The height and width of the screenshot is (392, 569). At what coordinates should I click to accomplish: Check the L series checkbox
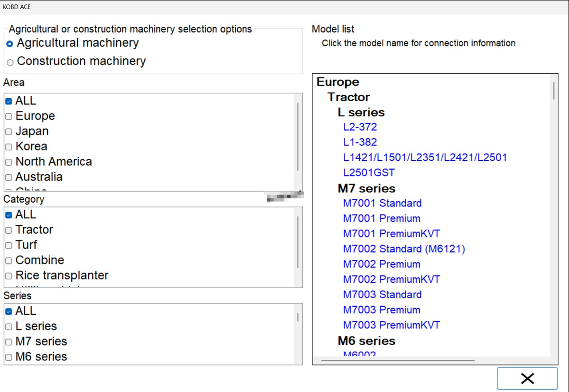[9, 327]
